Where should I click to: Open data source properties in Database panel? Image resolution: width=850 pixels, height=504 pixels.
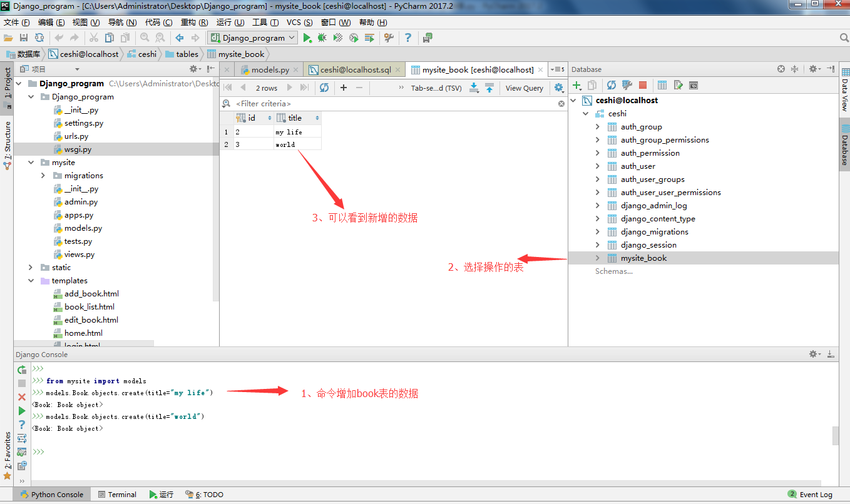627,85
